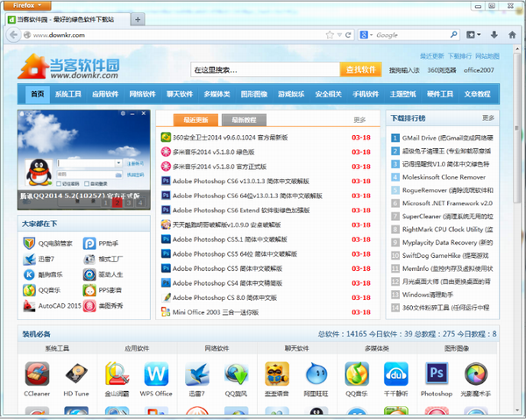Click the QQ电脑管家 shield icon
The height and width of the screenshot is (420, 526).
point(30,243)
